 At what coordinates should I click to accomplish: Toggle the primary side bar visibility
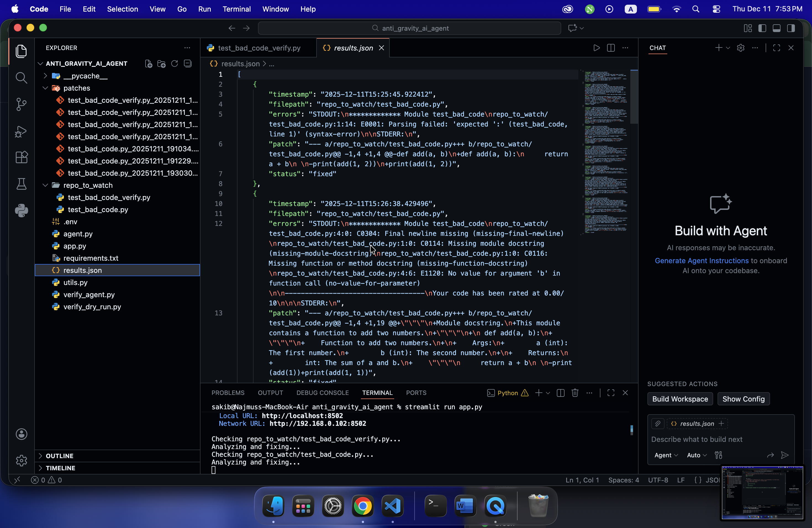(x=762, y=28)
